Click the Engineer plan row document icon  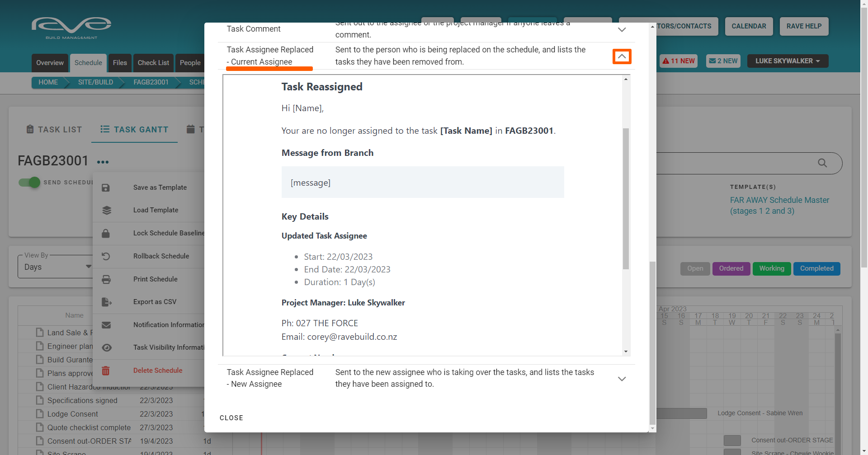click(x=40, y=346)
